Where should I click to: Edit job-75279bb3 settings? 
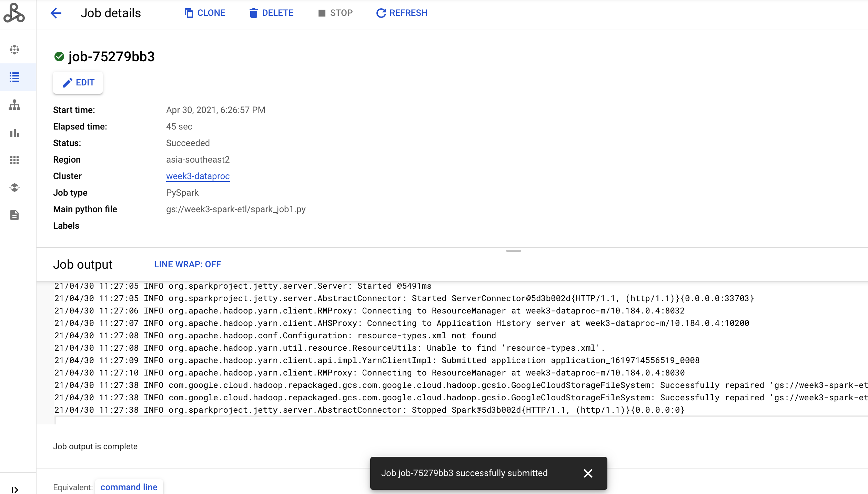(x=78, y=83)
